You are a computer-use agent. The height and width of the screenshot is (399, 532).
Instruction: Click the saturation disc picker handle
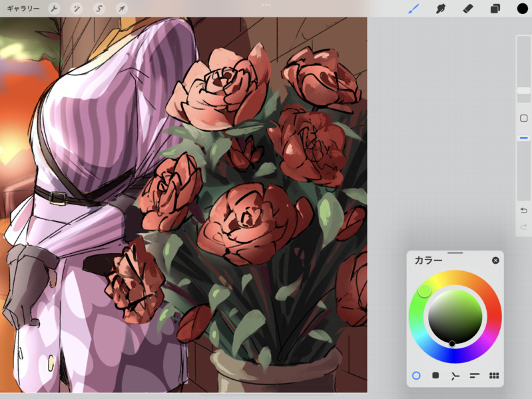tap(452, 344)
